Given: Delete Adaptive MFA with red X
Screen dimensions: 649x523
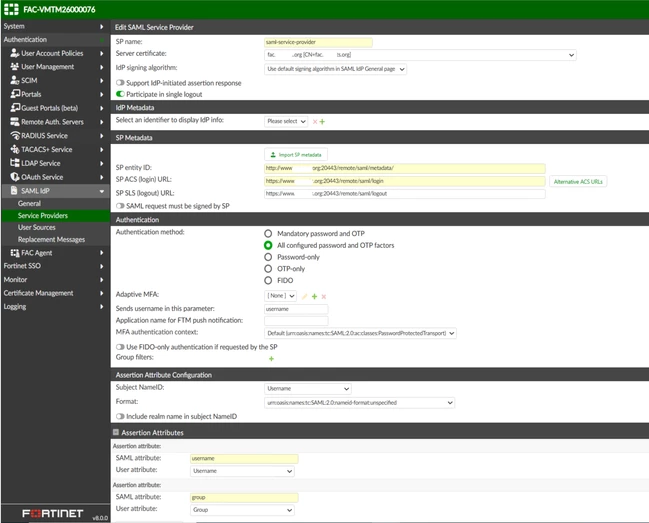Looking at the screenshot, I should point(324,296).
